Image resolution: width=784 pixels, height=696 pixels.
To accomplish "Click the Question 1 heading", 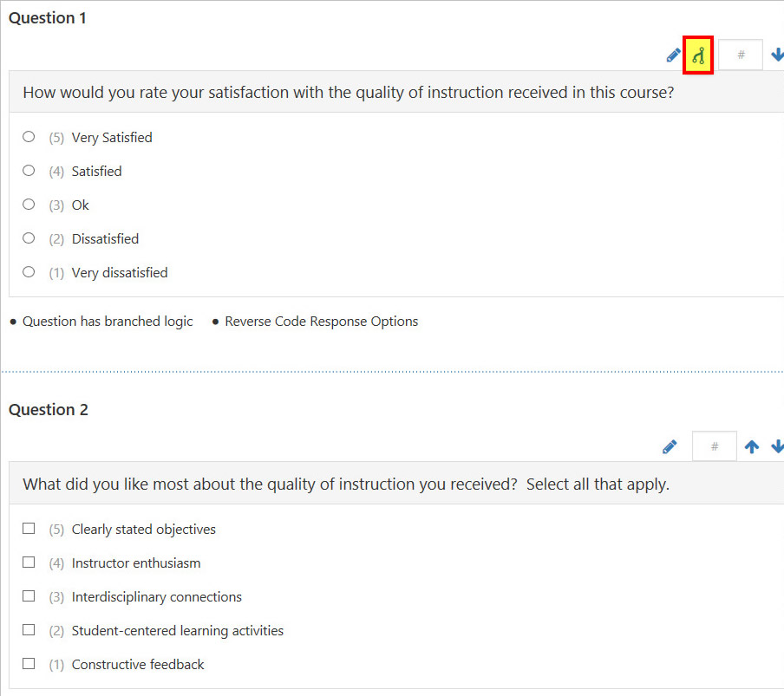I will [48, 17].
